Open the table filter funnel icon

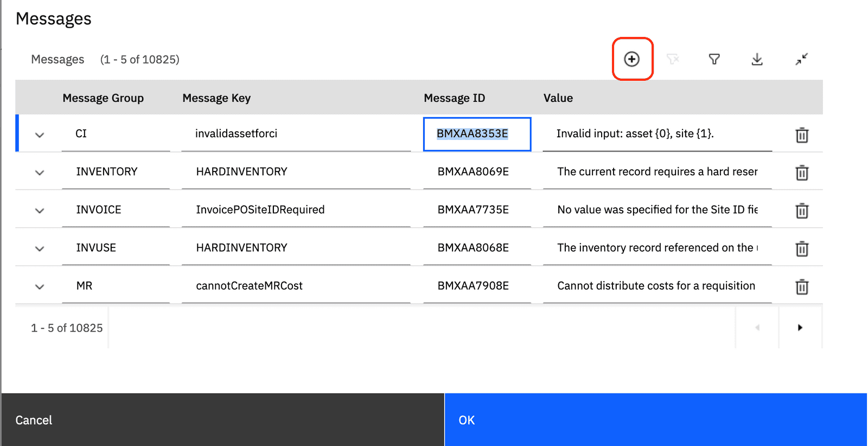(x=714, y=59)
